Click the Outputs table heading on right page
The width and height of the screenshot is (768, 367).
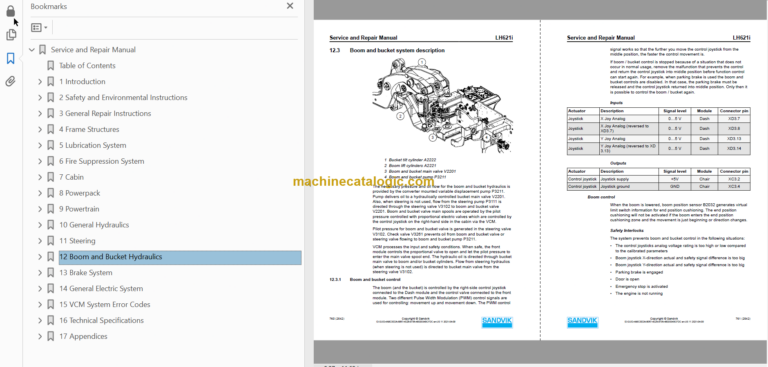[x=618, y=163]
